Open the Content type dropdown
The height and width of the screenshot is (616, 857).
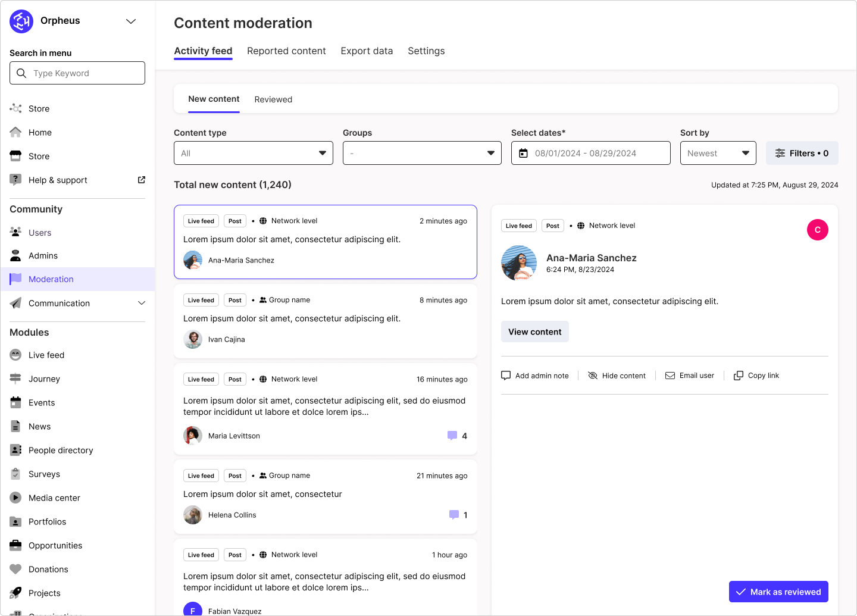[253, 153]
